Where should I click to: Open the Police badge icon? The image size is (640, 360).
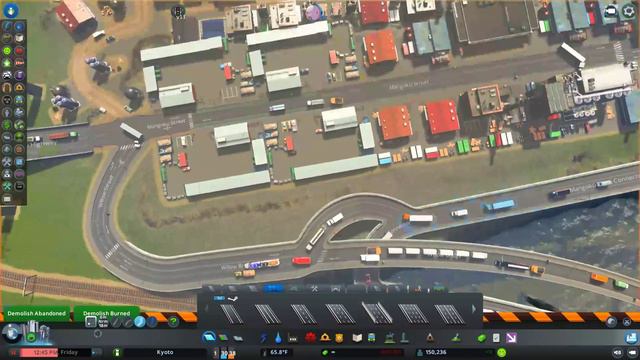click(x=339, y=338)
